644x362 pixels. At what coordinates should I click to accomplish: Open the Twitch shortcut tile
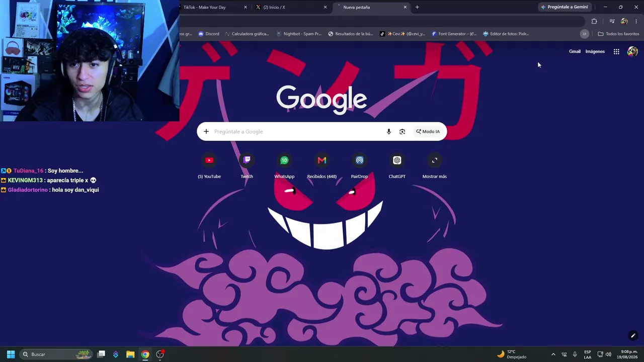tap(247, 166)
